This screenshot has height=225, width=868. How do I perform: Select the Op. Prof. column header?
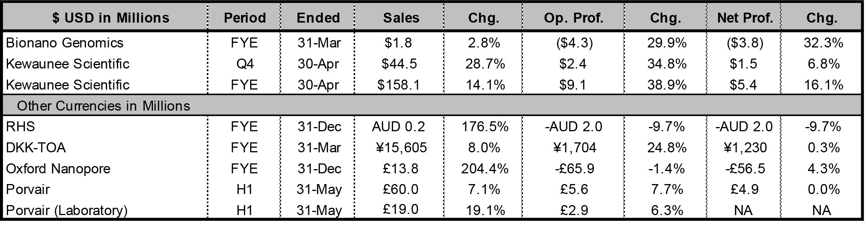click(573, 18)
